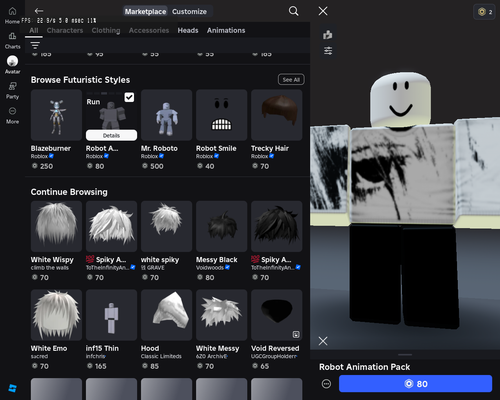Close the avatar preview with top X
The height and width of the screenshot is (400, 500).
point(323,11)
